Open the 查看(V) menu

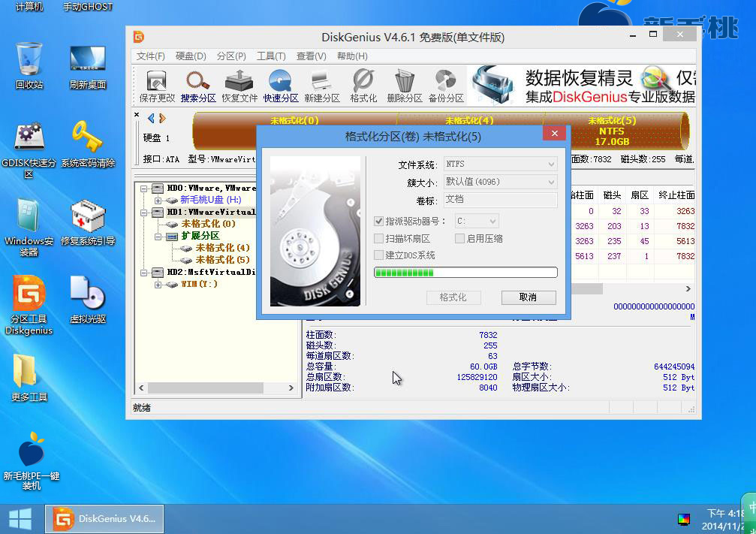[311, 56]
